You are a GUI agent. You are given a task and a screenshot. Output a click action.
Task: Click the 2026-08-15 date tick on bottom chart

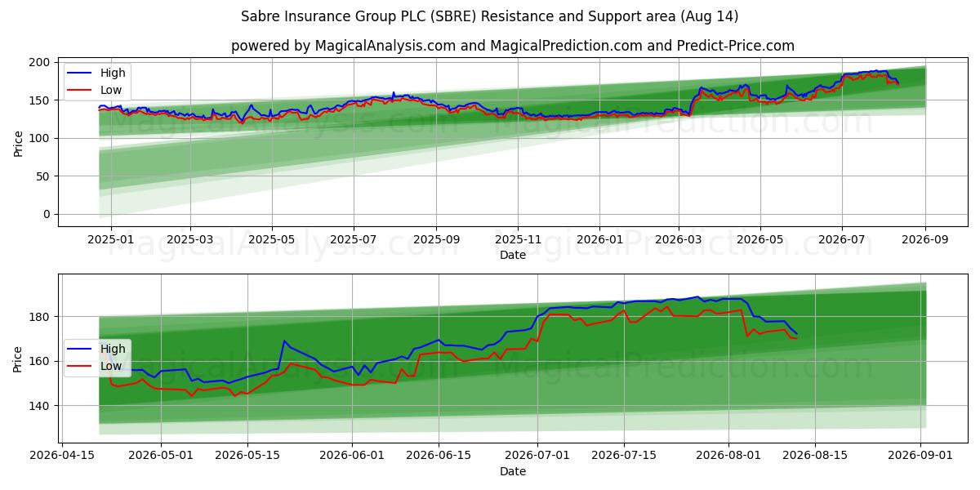[816, 457]
